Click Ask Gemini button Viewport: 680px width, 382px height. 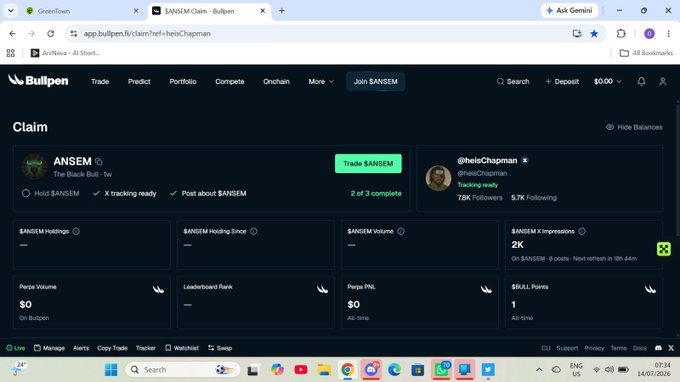click(569, 10)
